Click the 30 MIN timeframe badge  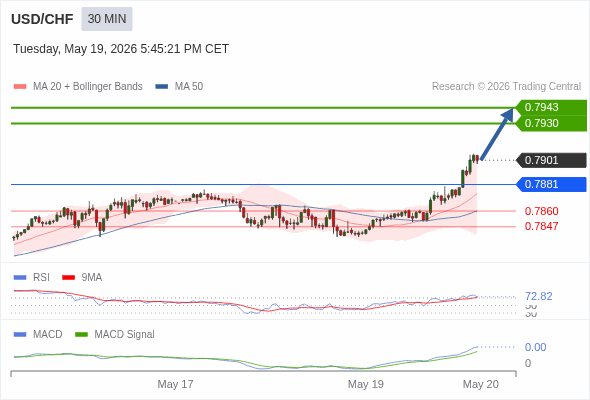107,19
